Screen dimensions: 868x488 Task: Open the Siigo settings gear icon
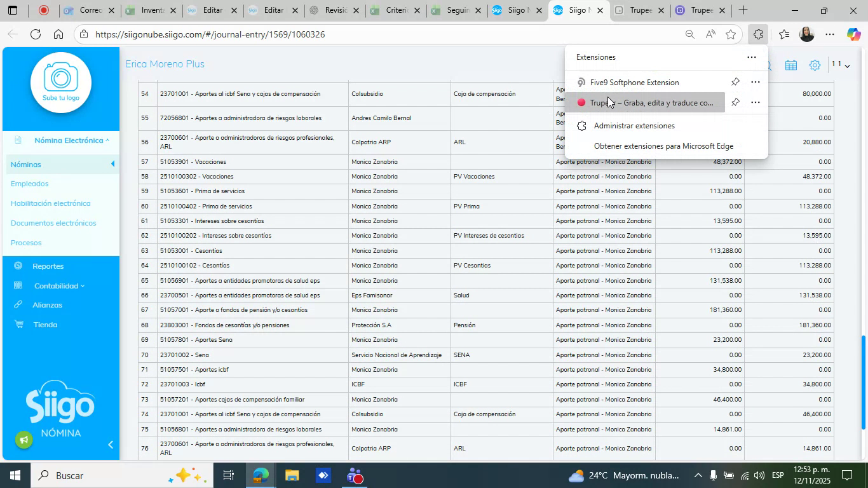[x=815, y=65]
